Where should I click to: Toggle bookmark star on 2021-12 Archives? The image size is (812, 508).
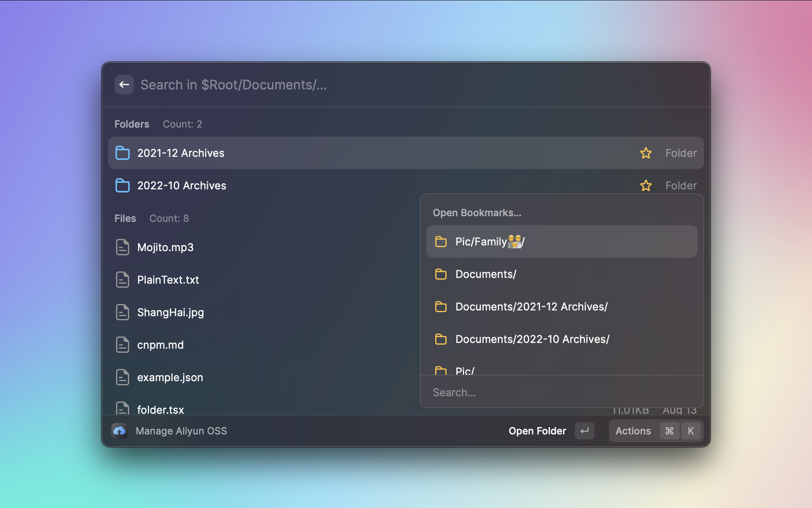(x=646, y=153)
